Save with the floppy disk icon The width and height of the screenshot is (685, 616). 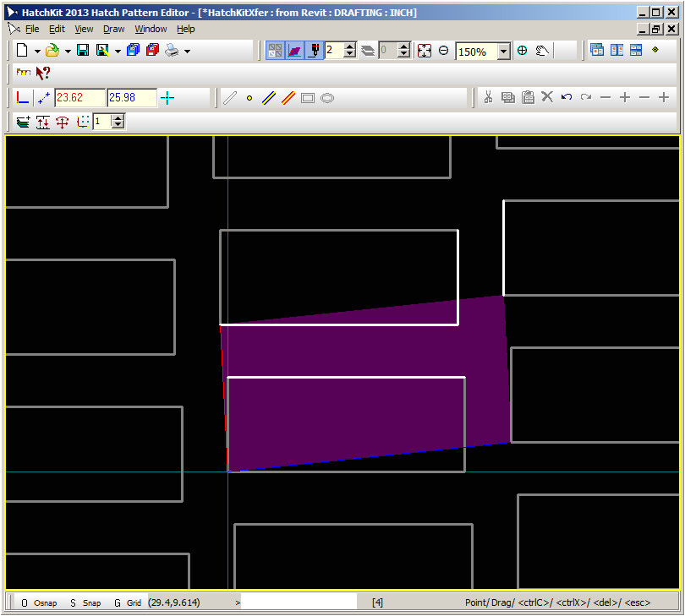click(83, 51)
